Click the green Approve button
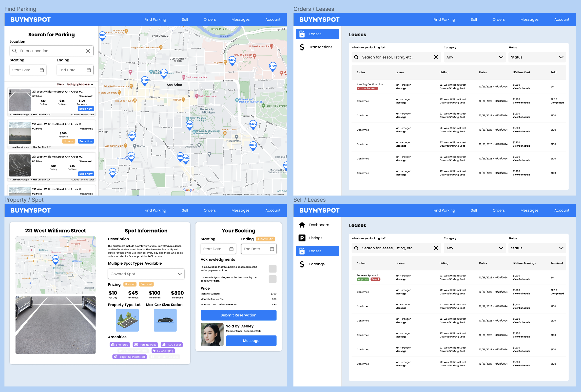The image size is (581, 392). pyautogui.click(x=363, y=279)
